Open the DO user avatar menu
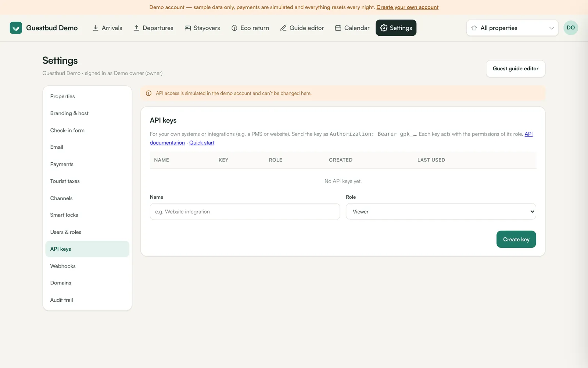 tap(571, 28)
